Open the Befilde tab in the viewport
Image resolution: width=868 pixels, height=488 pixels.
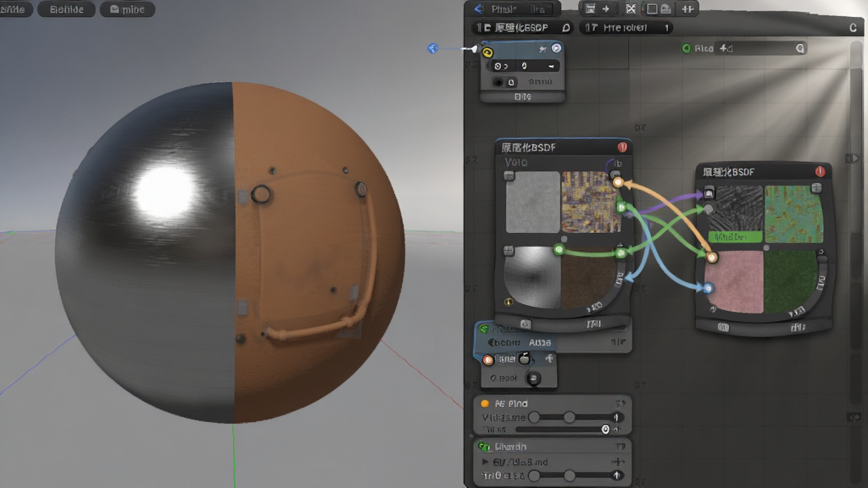click(66, 9)
